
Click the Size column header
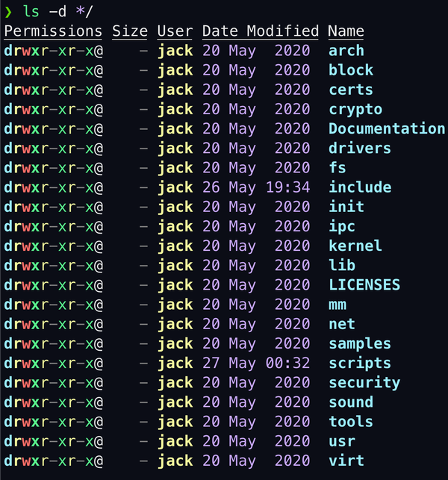[x=130, y=31]
